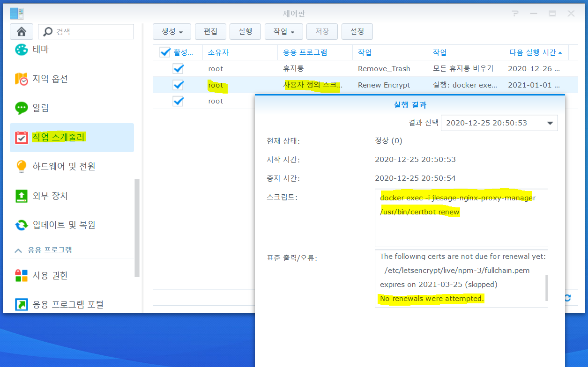Click the 2021-01-01 next run time cell

coord(534,85)
